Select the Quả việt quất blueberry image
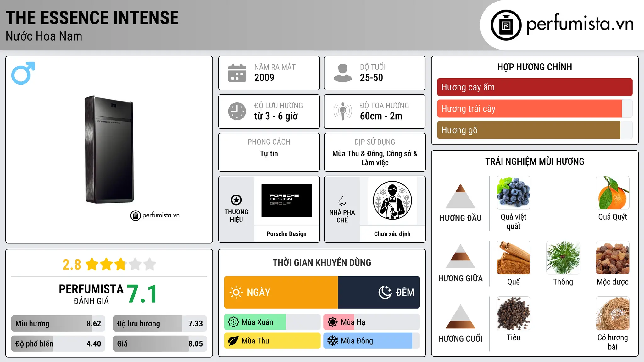This screenshot has height=362, width=644. (514, 193)
